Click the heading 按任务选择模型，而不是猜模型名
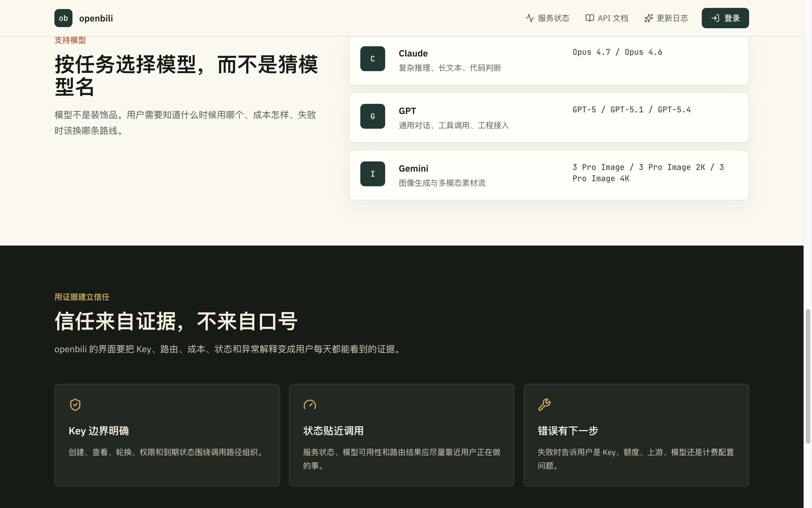The height and width of the screenshot is (508, 812). tap(186, 75)
